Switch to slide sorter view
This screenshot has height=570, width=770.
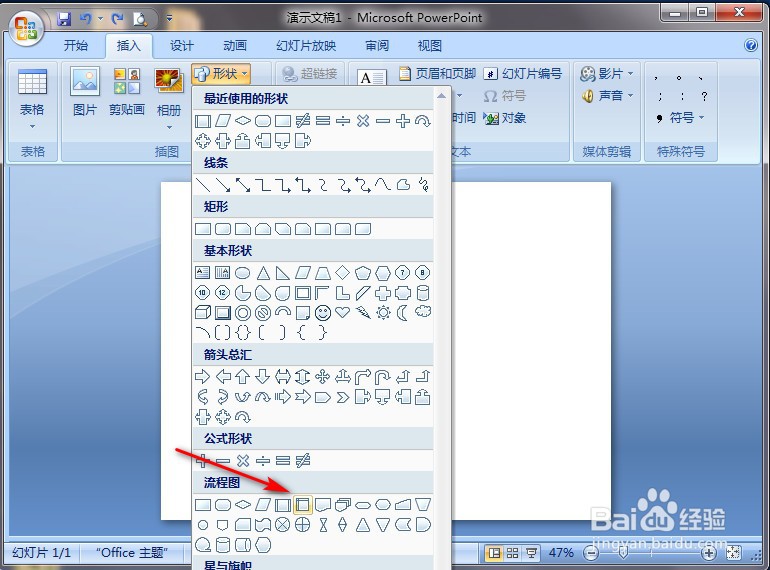(513, 553)
